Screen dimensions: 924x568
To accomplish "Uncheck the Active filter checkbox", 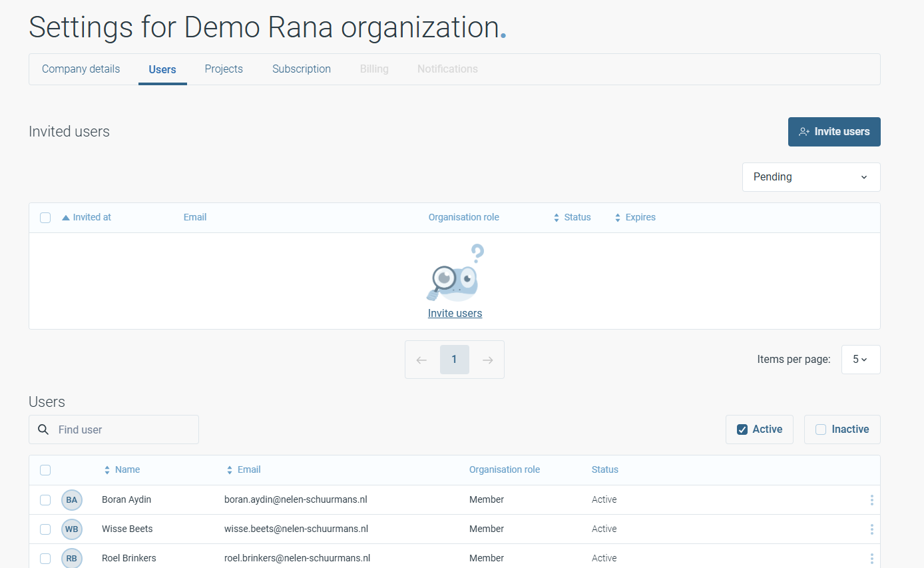I will coord(742,429).
